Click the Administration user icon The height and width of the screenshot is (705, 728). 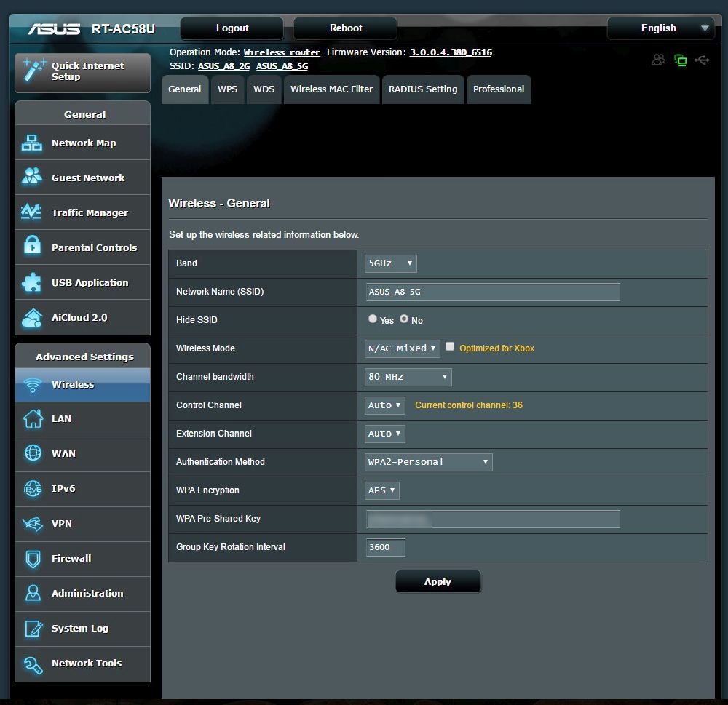click(33, 593)
